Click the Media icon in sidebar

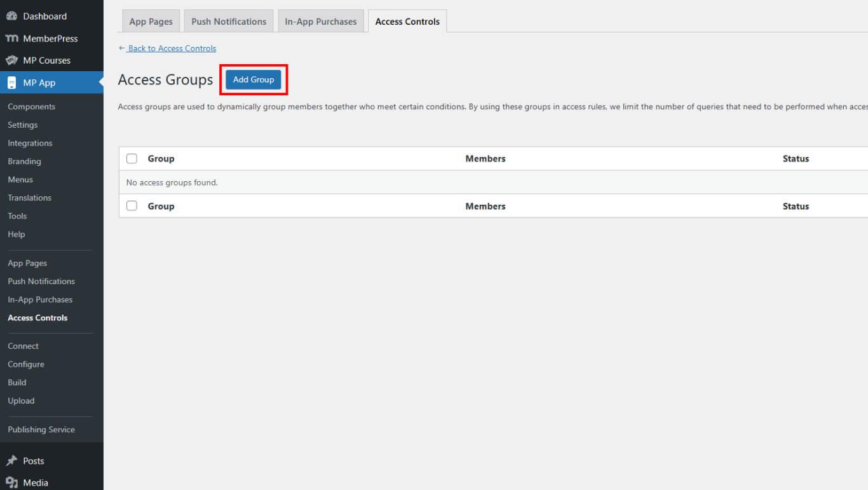pos(11,482)
